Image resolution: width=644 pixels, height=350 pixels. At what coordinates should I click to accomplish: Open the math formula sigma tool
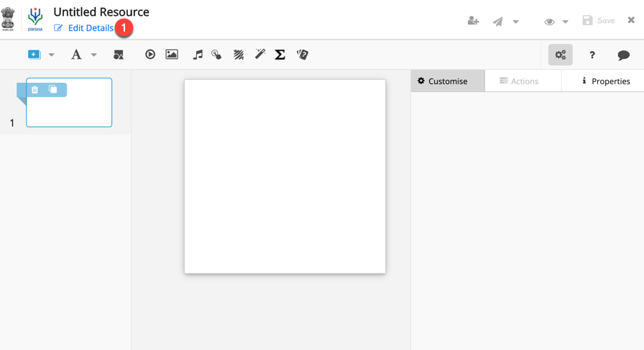pos(280,55)
